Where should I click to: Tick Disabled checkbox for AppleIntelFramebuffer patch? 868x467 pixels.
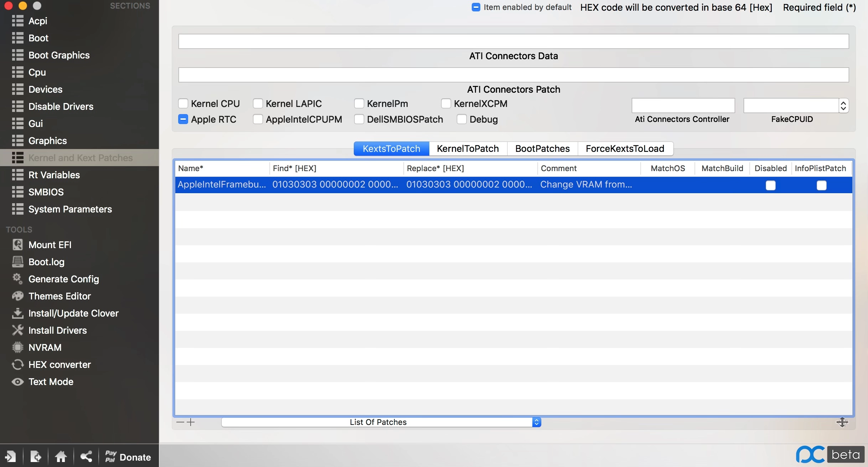771,185
